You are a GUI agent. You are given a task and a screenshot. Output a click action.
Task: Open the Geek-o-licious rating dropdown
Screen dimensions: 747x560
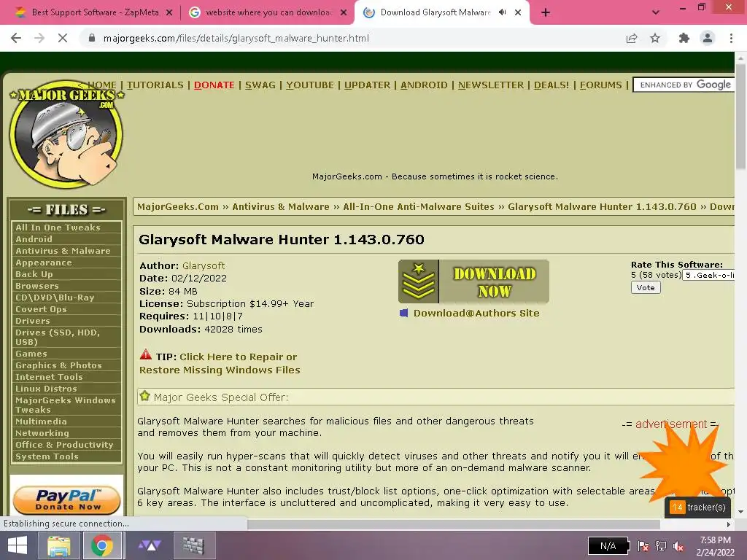click(x=708, y=275)
